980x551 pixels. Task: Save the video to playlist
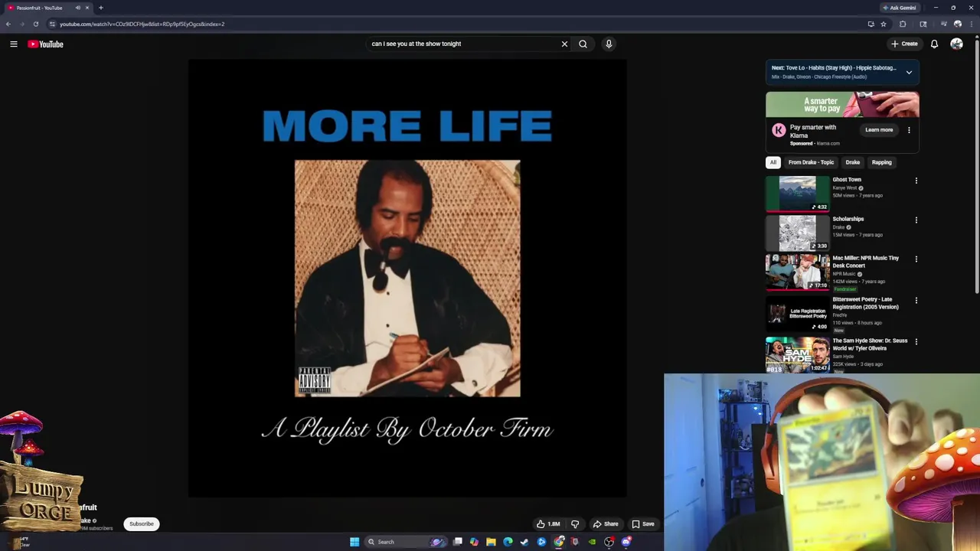[643, 524]
